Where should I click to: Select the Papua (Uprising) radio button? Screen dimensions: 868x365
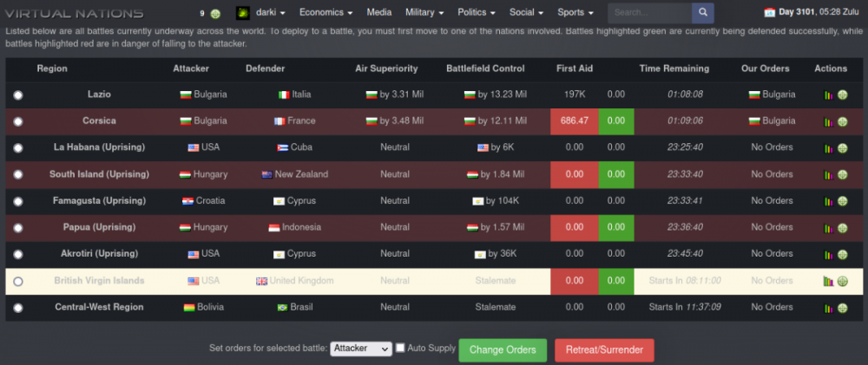pyautogui.click(x=18, y=228)
